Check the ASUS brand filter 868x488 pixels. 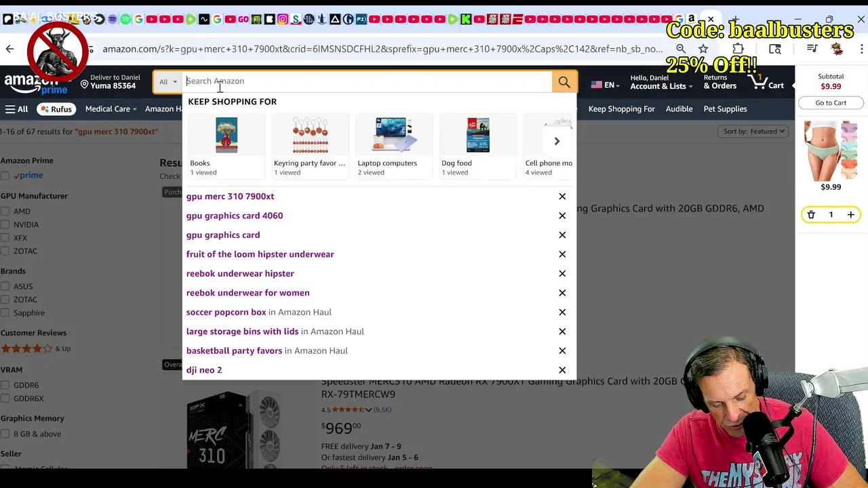coord(5,287)
